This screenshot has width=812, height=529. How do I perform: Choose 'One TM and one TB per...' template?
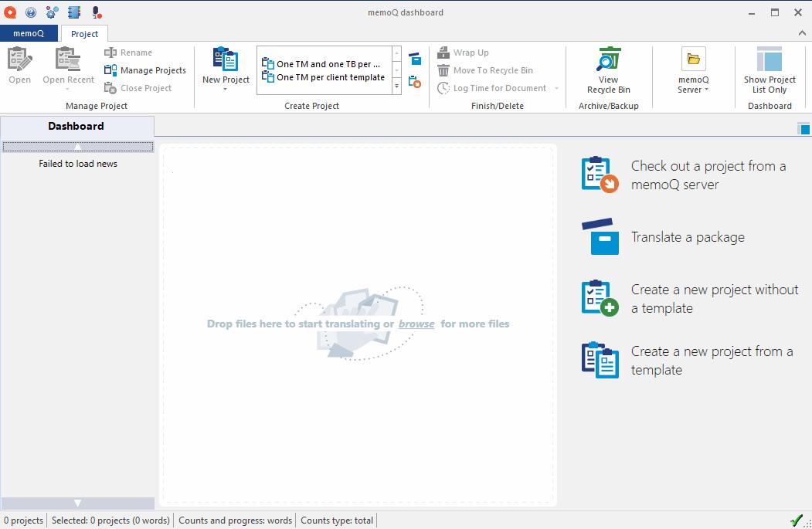[323, 63]
